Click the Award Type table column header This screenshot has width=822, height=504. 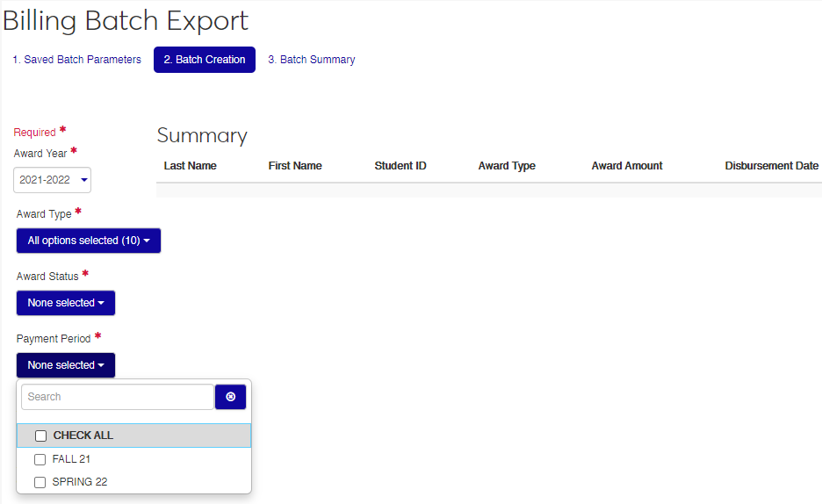[506, 166]
